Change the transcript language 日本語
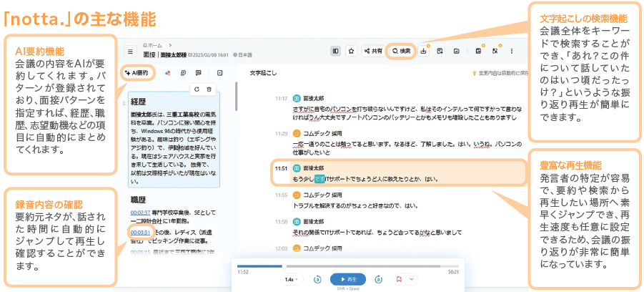This screenshot has width=644, height=292. pos(242,54)
